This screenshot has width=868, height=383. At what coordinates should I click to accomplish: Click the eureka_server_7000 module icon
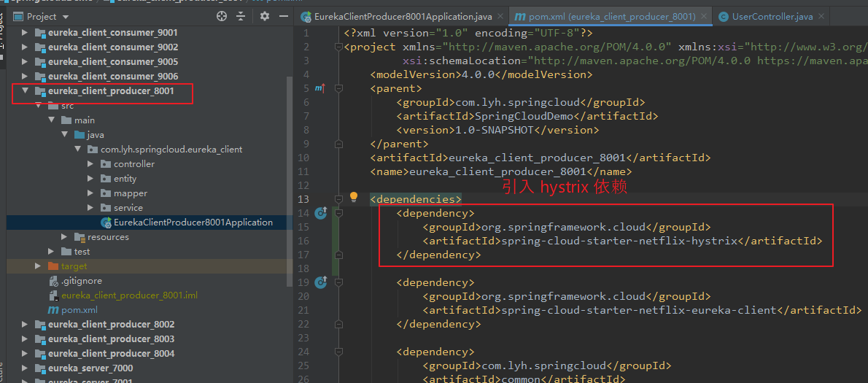(x=40, y=368)
